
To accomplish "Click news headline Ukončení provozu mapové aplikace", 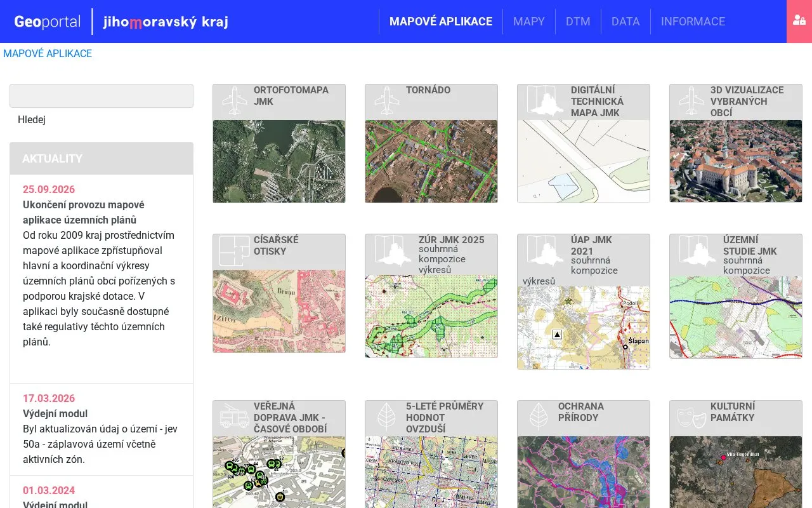I will (x=84, y=212).
